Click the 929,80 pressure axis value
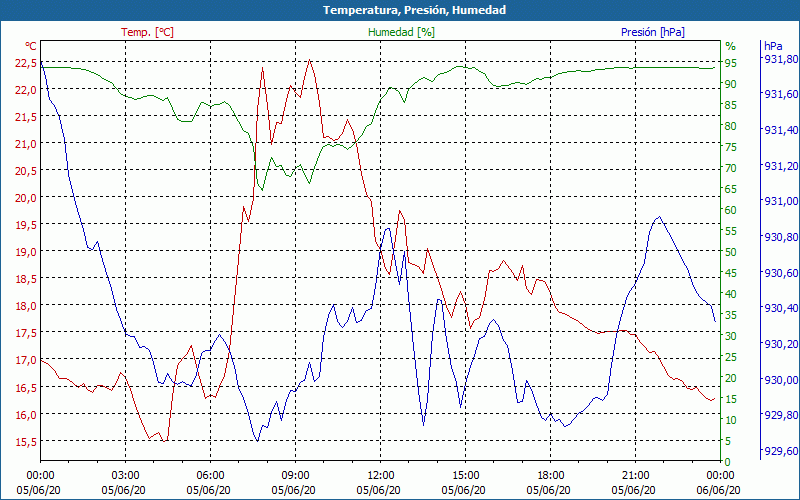The height and width of the screenshot is (500, 800). (x=781, y=416)
